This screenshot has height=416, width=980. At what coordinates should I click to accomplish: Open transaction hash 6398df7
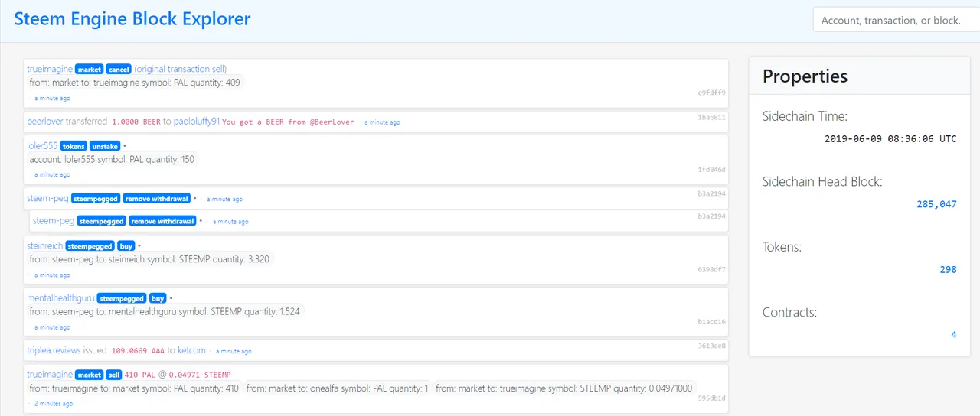point(711,269)
